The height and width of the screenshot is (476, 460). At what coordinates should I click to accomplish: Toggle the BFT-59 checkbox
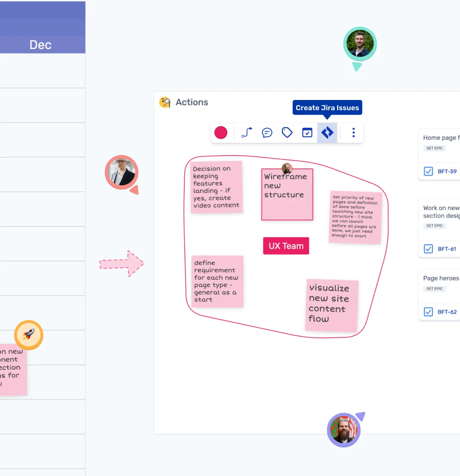(x=428, y=171)
